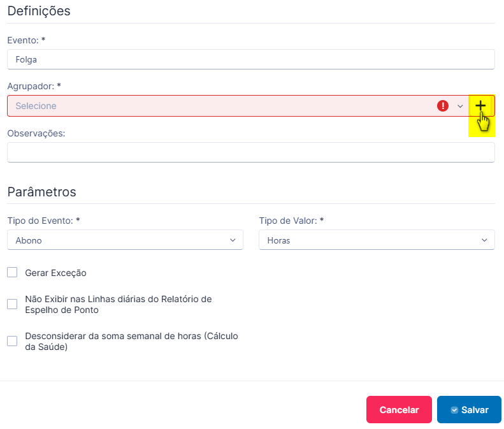Check Não Exibir nas Linhas diárias option
This screenshot has width=504, height=429.
(x=12, y=304)
